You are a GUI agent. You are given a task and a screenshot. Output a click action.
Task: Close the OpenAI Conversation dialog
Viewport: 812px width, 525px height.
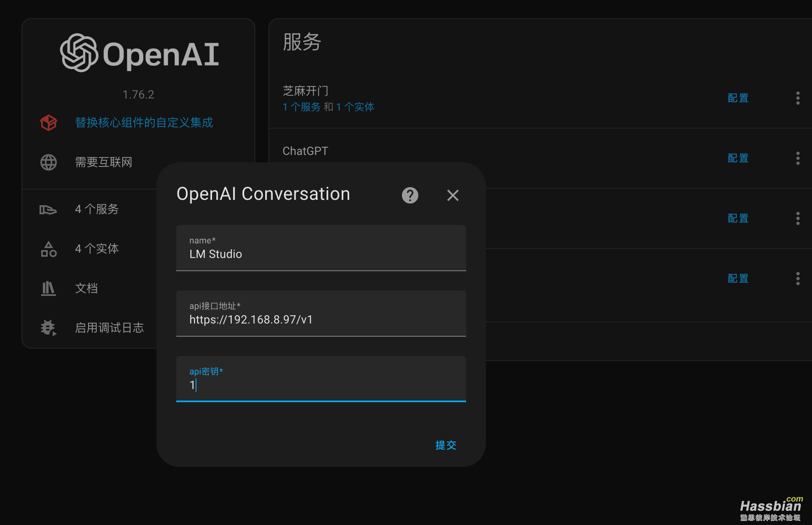[x=453, y=195]
